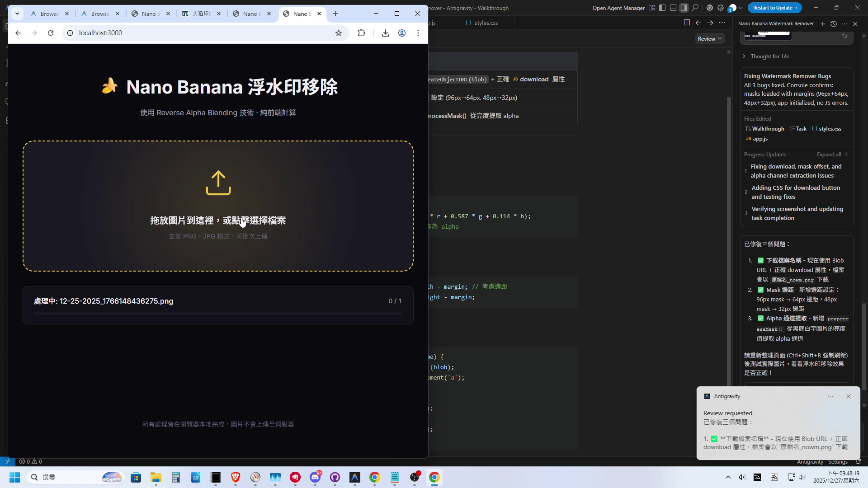The image size is (868, 488).
Task: Open Chrome extensions puzzle icon
Action: pyautogui.click(x=361, y=33)
